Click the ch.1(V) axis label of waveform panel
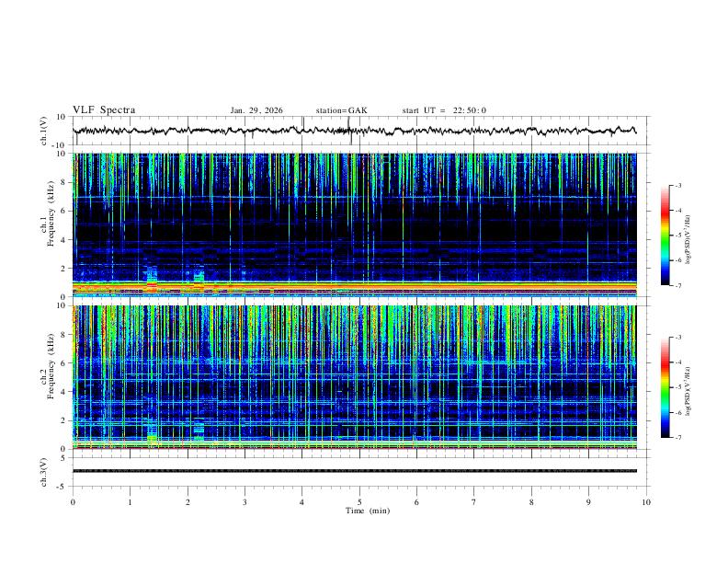This screenshot has width=728, height=563. pos(44,131)
